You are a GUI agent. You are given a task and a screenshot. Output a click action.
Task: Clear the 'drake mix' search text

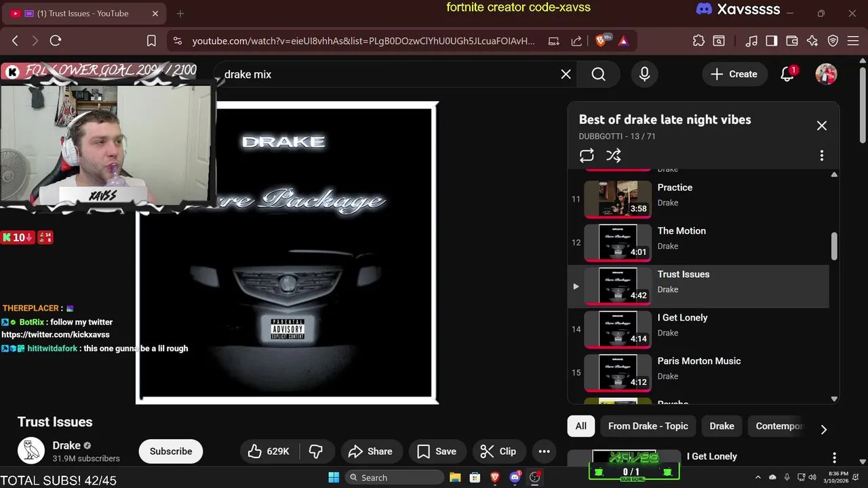(566, 74)
